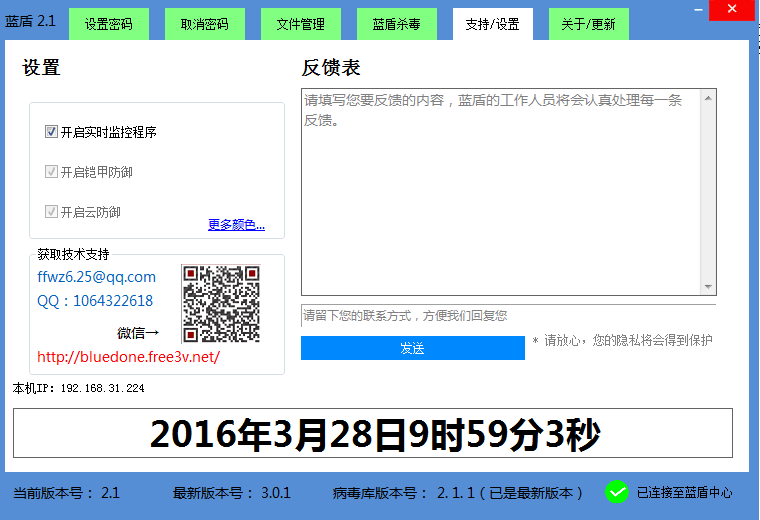Toggle the 开启铠甲防御 checkbox
The image size is (760, 520).
[x=52, y=172]
